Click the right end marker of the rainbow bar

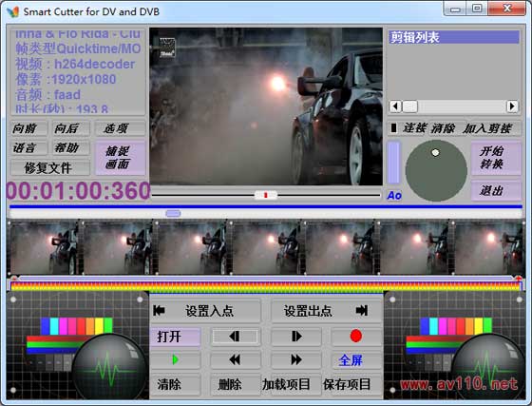[519, 279]
